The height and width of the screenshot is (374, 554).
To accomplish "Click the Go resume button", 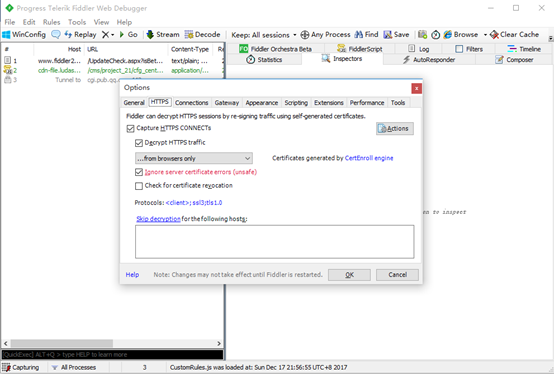I will [x=129, y=35].
